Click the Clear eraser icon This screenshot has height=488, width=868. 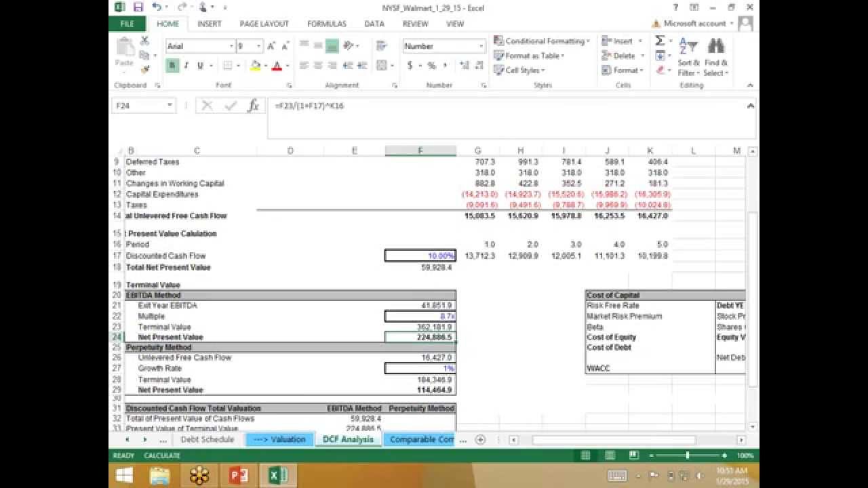pos(659,70)
